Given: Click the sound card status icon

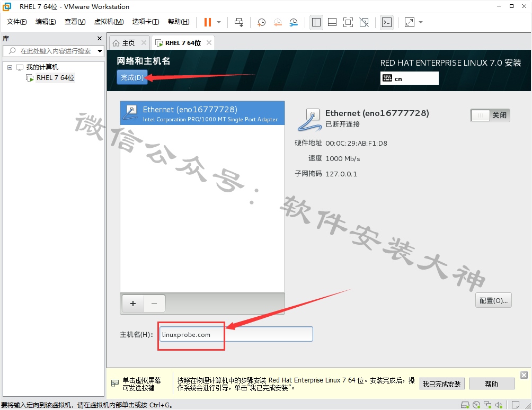Looking at the screenshot, I should 499,405.
